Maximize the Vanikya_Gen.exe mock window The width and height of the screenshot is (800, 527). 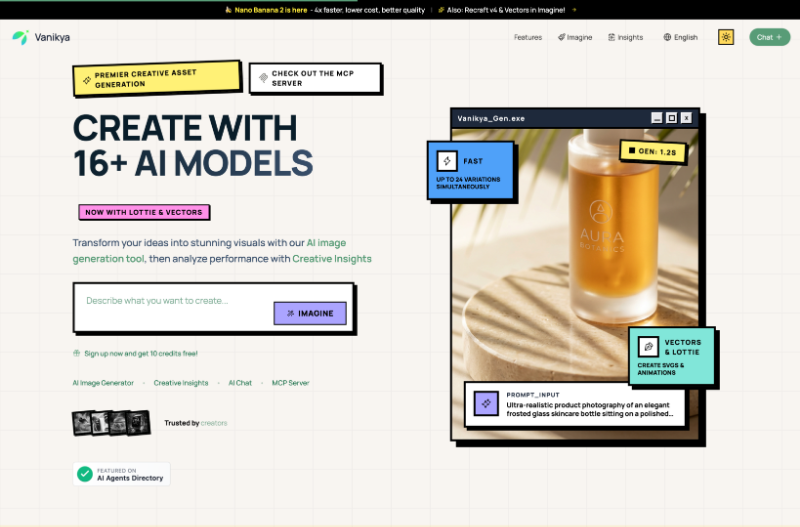tap(672, 118)
